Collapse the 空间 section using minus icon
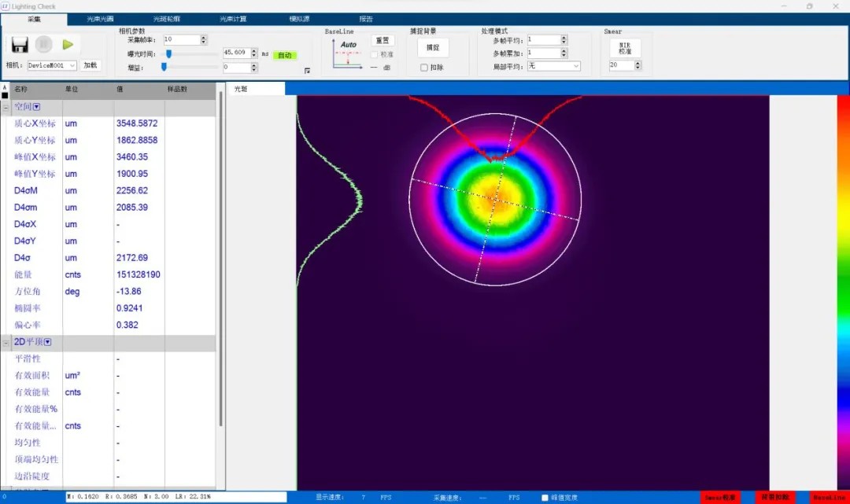This screenshot has height=504, width=850. tap(6, 107)
